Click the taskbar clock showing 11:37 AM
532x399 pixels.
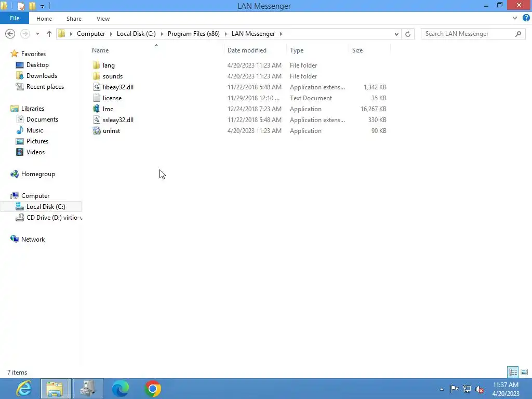tap(506, 385)
